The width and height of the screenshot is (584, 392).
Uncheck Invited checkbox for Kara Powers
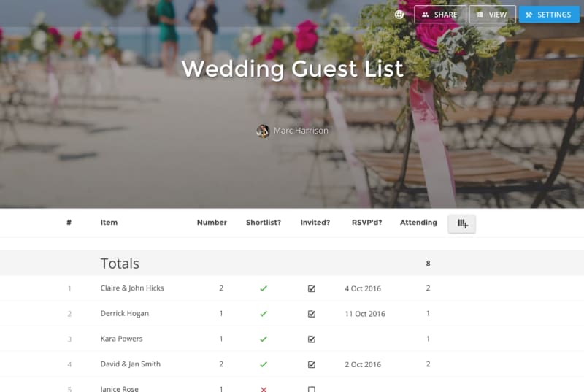click(312, 339)
